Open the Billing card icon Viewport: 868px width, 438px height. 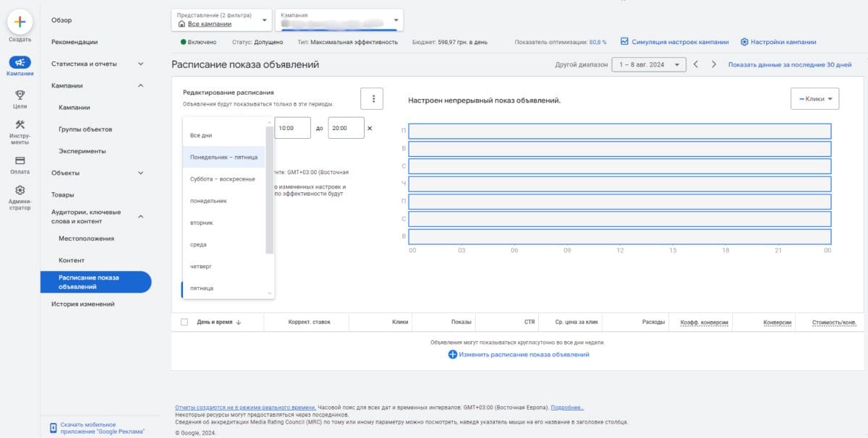pyautogui.click(x=20, y=160)
